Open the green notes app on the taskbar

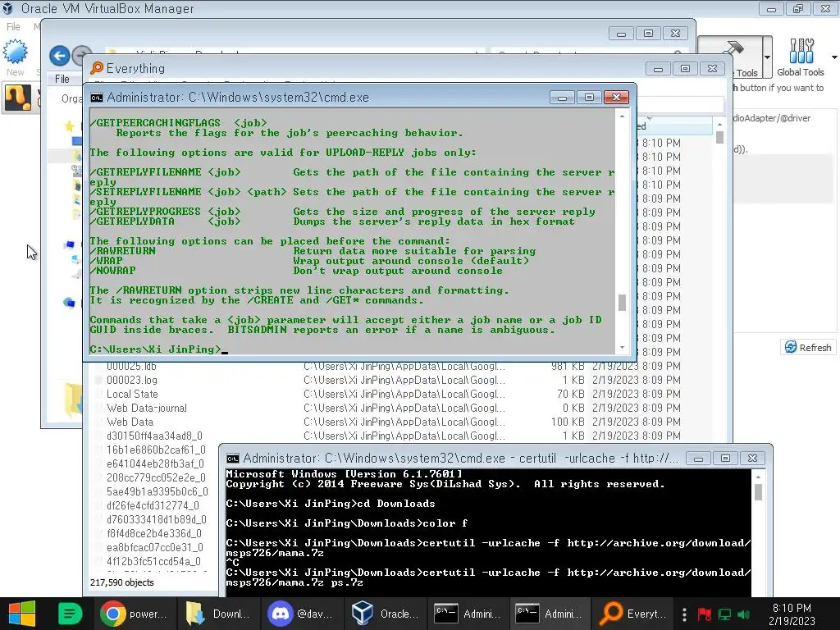point(71,614)
